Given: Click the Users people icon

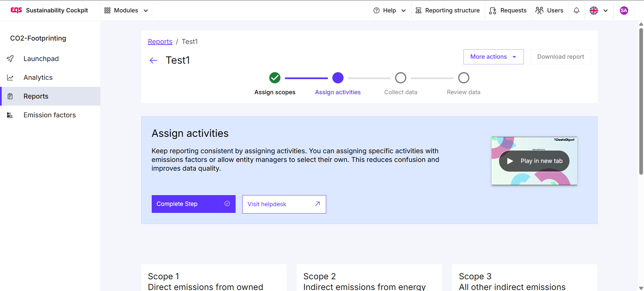Looking at the screenshot, I should pos(539,10).
